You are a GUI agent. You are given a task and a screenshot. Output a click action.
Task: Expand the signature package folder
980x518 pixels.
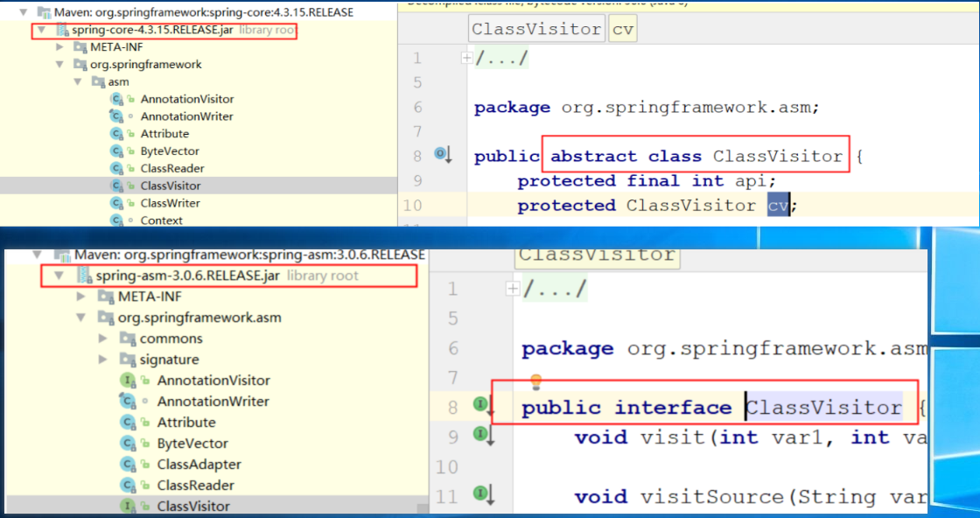pos(103,360)
